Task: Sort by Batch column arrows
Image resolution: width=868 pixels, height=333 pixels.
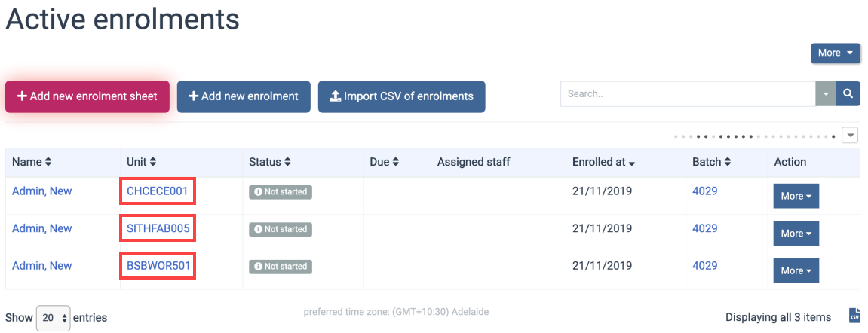Action: (728, 162)
